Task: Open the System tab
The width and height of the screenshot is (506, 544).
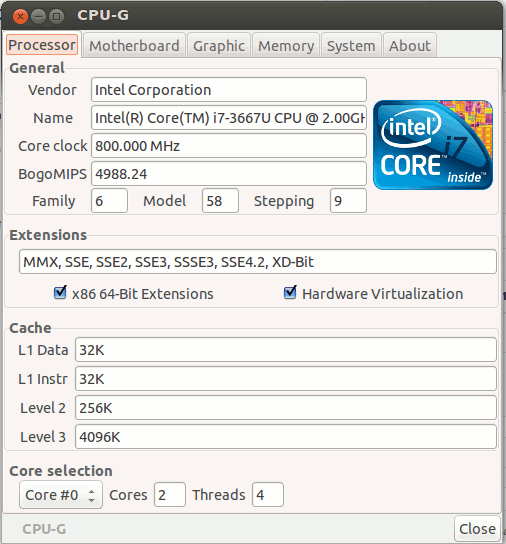Action: click(351, 45)
